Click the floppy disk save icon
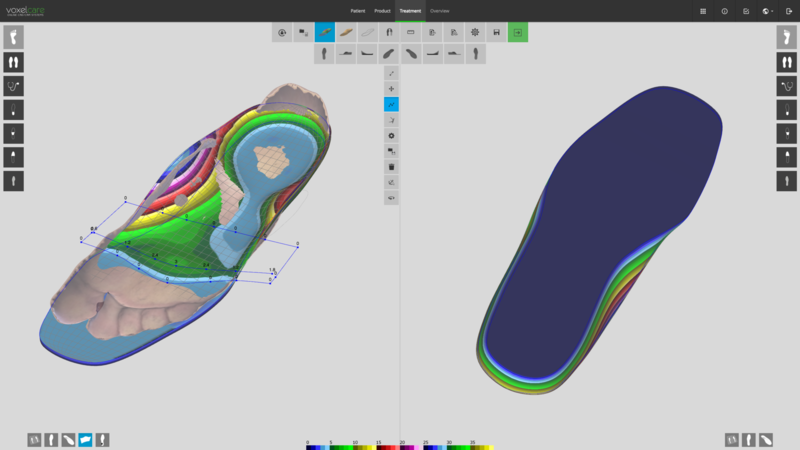The height and width of the screenshot is (450, 800). (x=496, y=33)
